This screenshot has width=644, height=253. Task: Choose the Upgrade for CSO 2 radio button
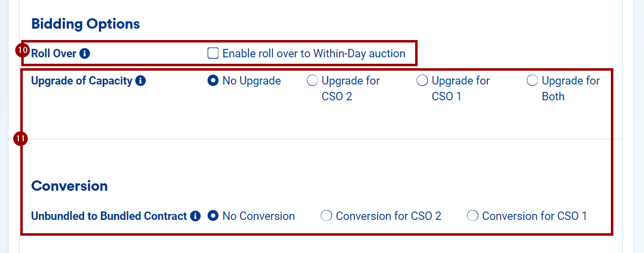[312, 81]
